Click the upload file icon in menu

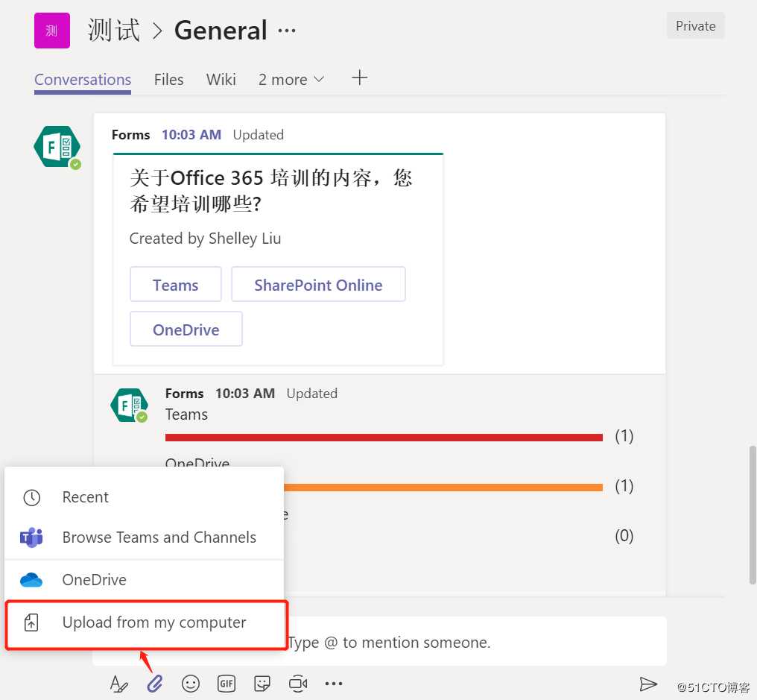tap(31, 622)
